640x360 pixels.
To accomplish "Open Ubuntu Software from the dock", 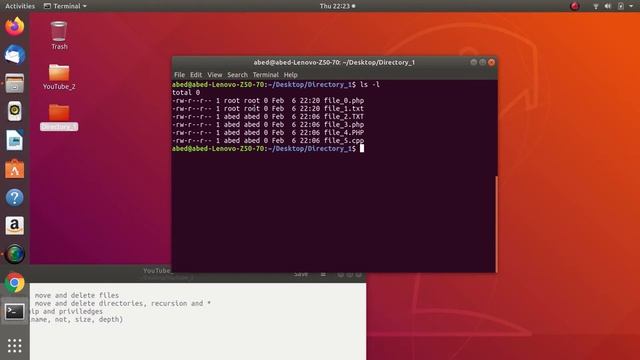I will point(15,169).
